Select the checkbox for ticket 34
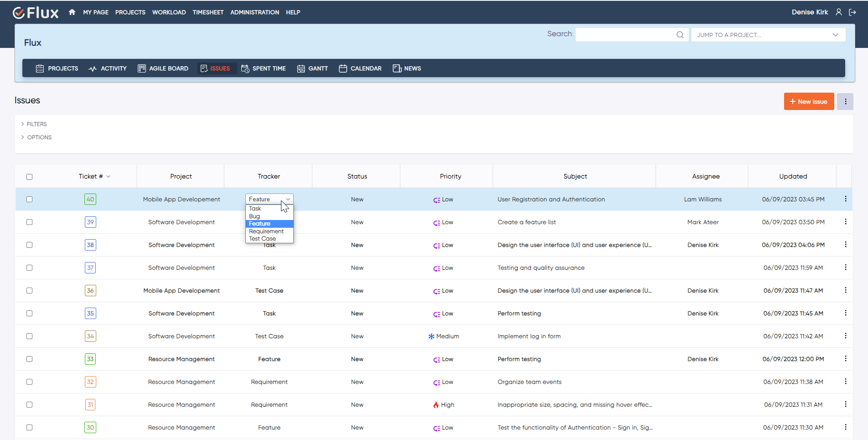Screen dimensions: 868x440 pyautogui.click(x=30, y=336)
